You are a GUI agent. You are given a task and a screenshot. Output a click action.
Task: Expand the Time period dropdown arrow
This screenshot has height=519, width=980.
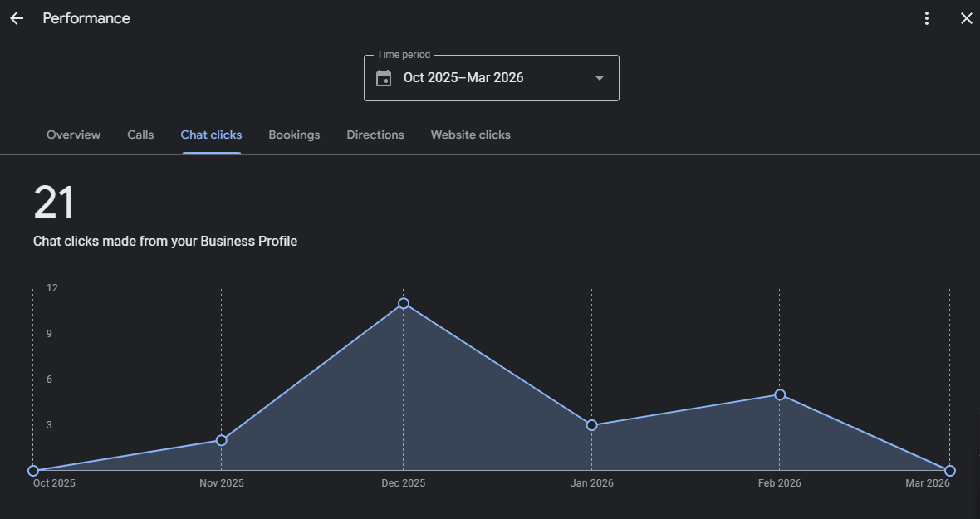600,78
